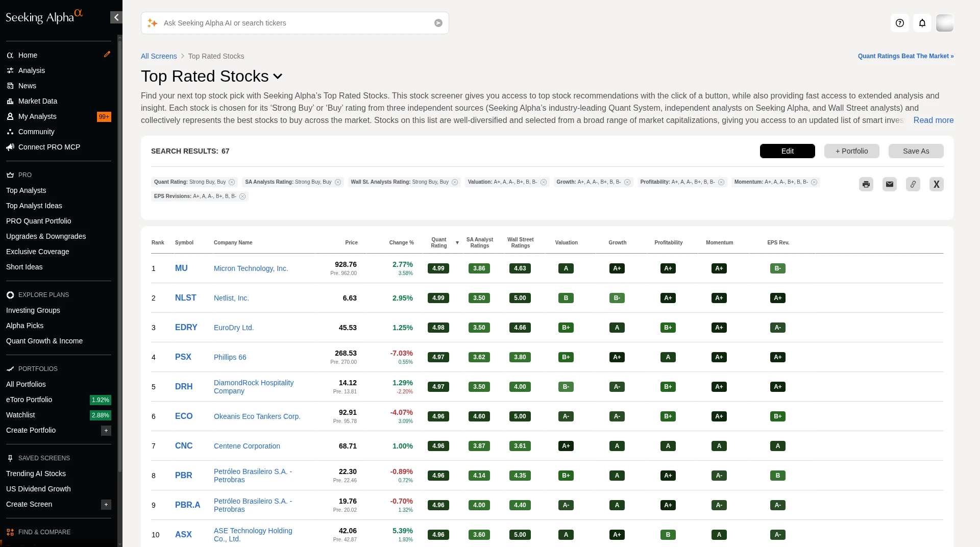
Task: Open Quant Ratings Beat The Market link
Action: (x=906, y=56)
